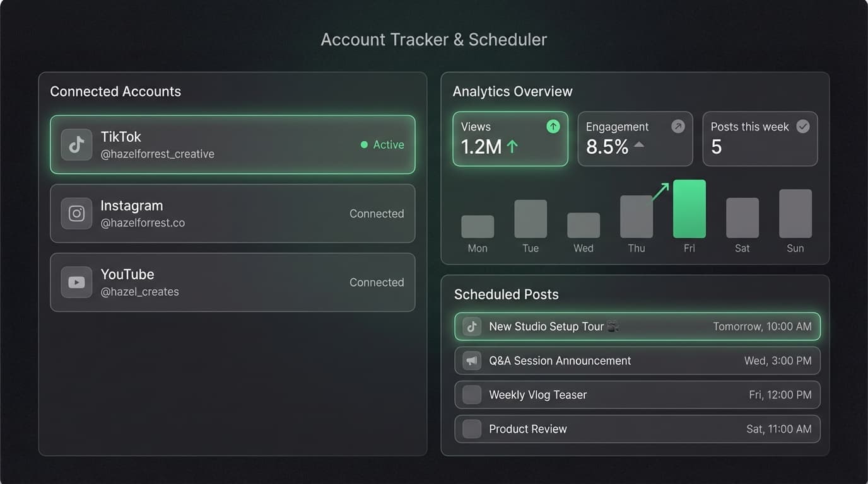Select the New Studio Setup Tour post
The height and width of the screenshot is (484, 868).
[x=637, y=326]
